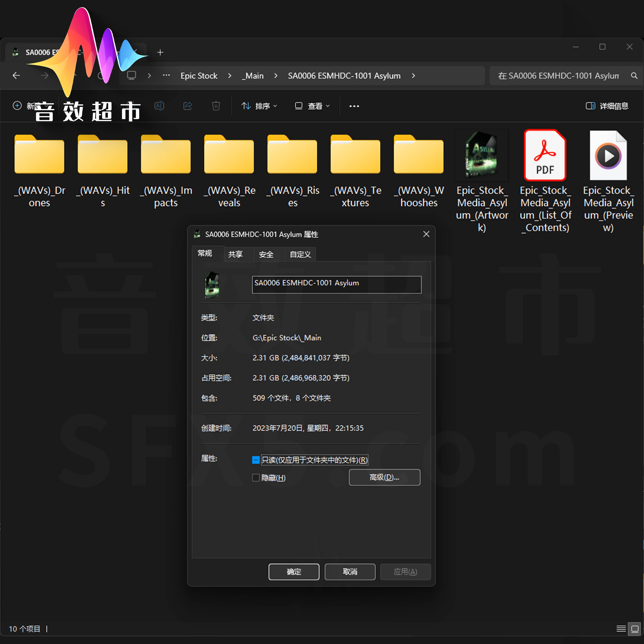
Task: Click the rename icon in toolbar
Action: (159, 106)
